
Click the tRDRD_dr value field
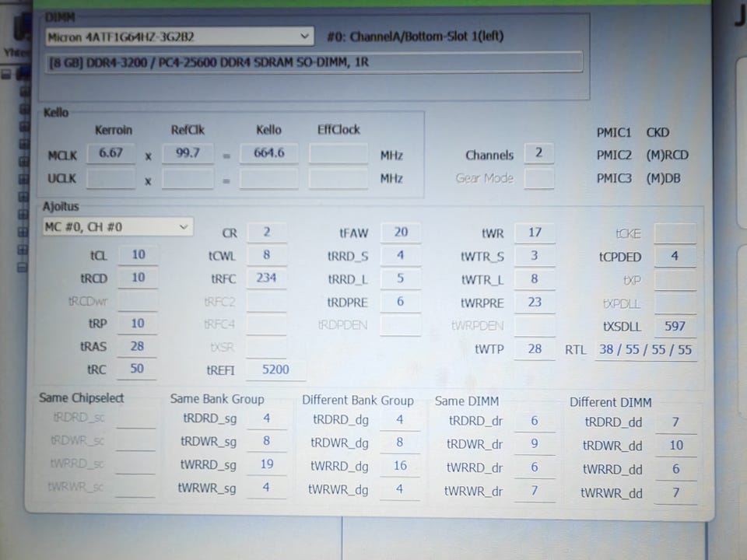[535, 422]
